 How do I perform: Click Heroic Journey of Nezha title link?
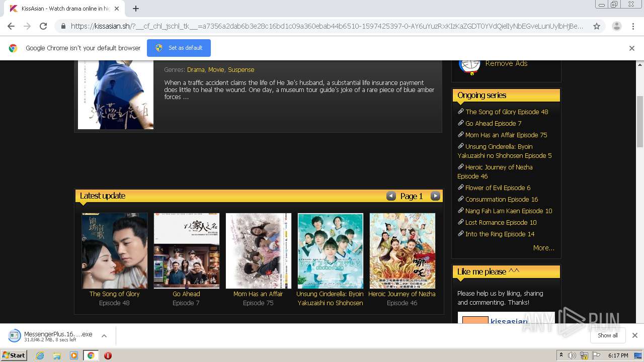point(402,294)
